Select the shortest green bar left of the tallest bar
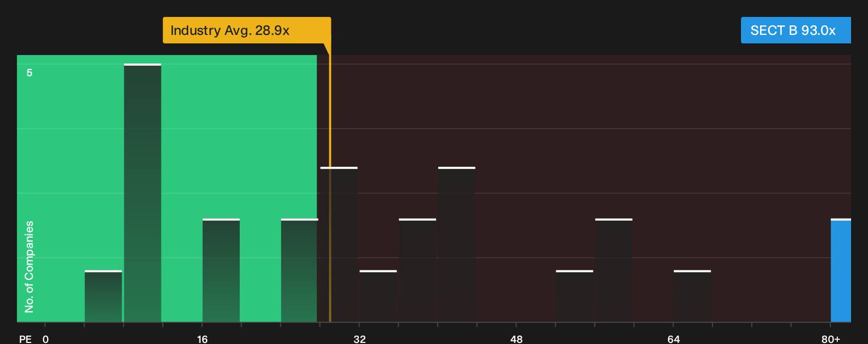 103,296
